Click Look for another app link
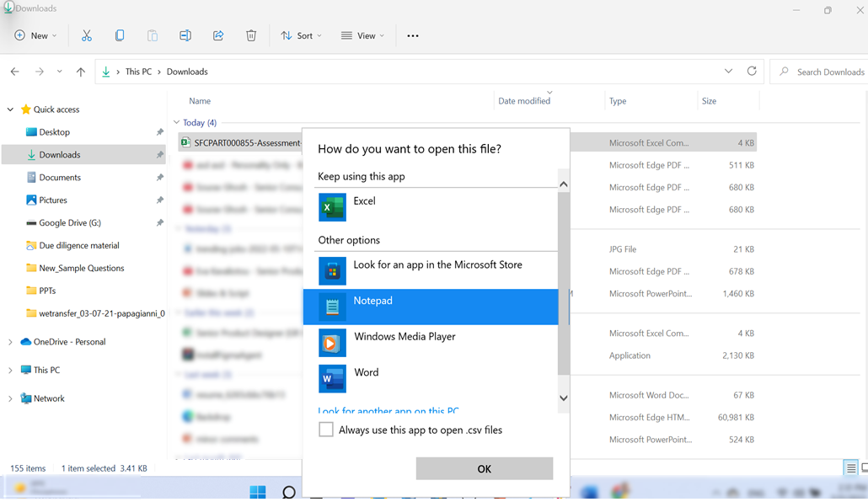 [x=388, y=411]
